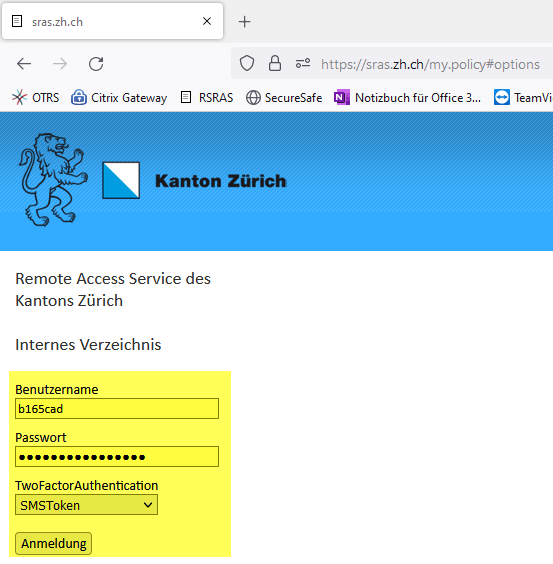Screen dimensions: 553x564
Task: Close the sras.zh.ch tab
Action: point(207,21)
